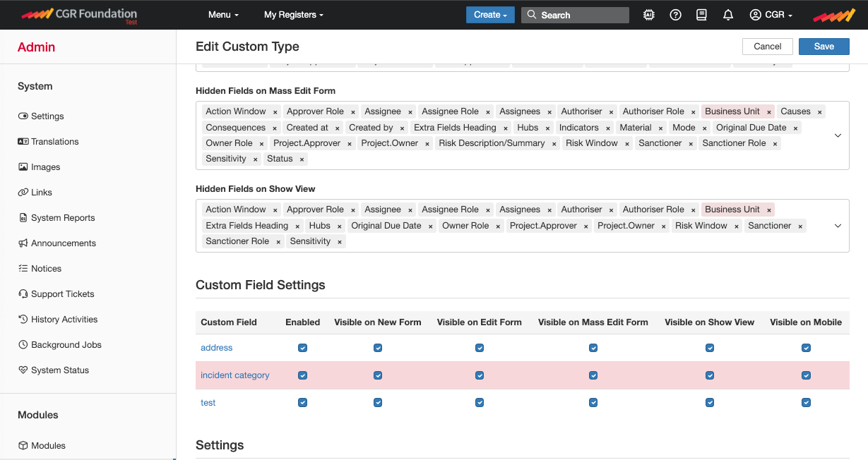This screenshot has width=868, height=460.
Task: Open the notifications bell icon
Action: click(x=728, y=15)
